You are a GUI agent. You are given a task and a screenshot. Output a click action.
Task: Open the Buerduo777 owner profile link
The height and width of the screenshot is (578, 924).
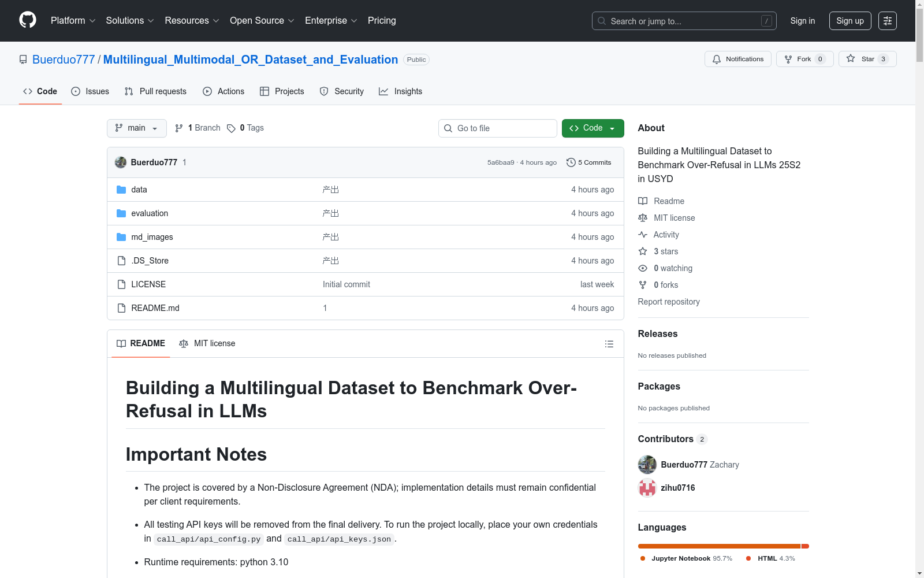(x=64, y=60)
